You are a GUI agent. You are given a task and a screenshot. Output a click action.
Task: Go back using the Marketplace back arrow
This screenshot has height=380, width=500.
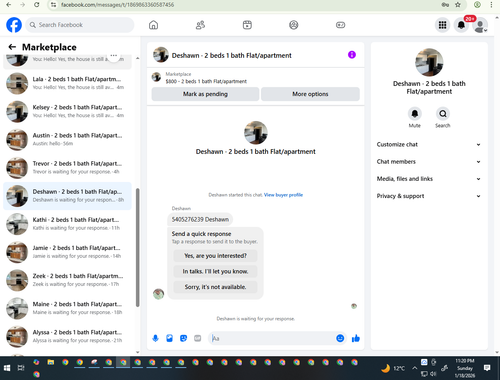click(12, 47)
